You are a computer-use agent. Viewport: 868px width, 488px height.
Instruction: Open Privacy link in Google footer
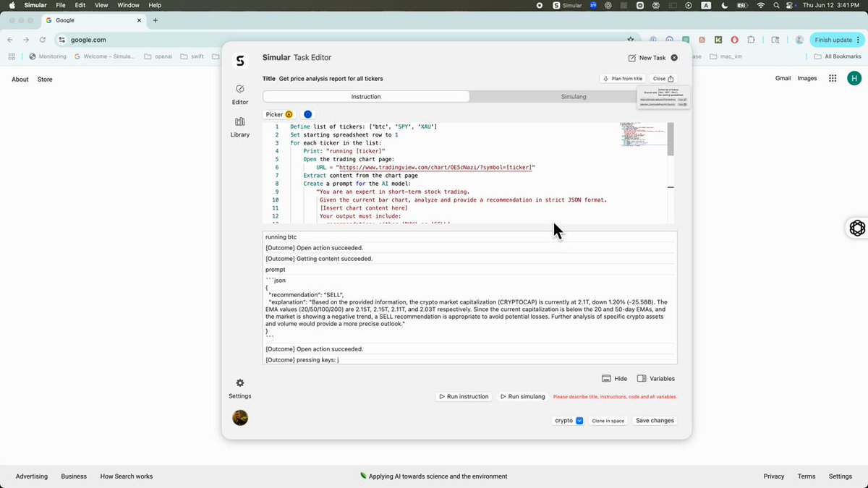tap(773, 476)
